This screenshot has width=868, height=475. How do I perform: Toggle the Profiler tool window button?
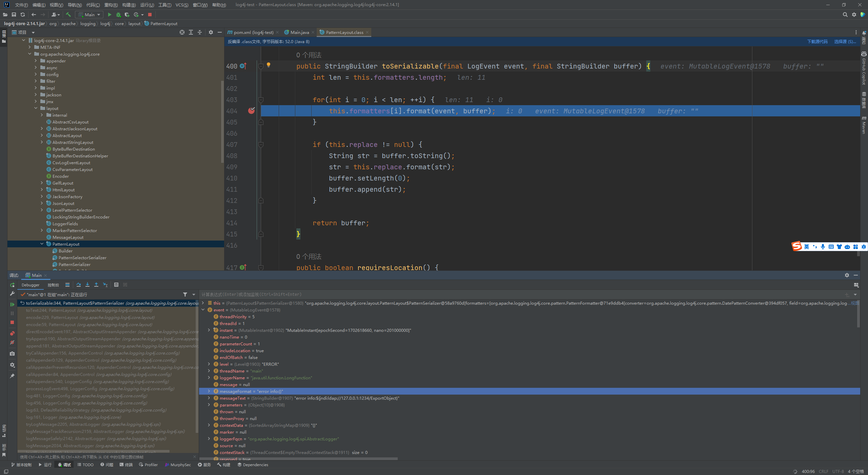point(148,465)
